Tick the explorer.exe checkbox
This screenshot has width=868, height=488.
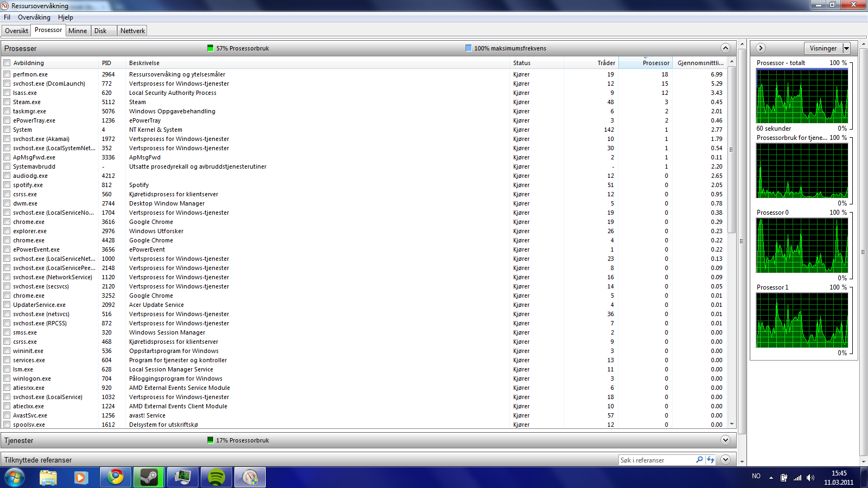click(x=7, y=231)
